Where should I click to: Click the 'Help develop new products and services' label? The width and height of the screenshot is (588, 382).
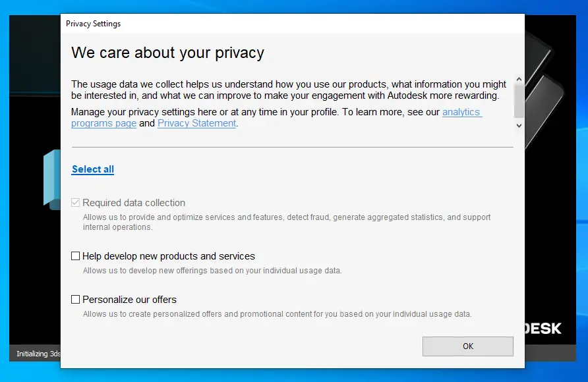click(x=169, y=256)
